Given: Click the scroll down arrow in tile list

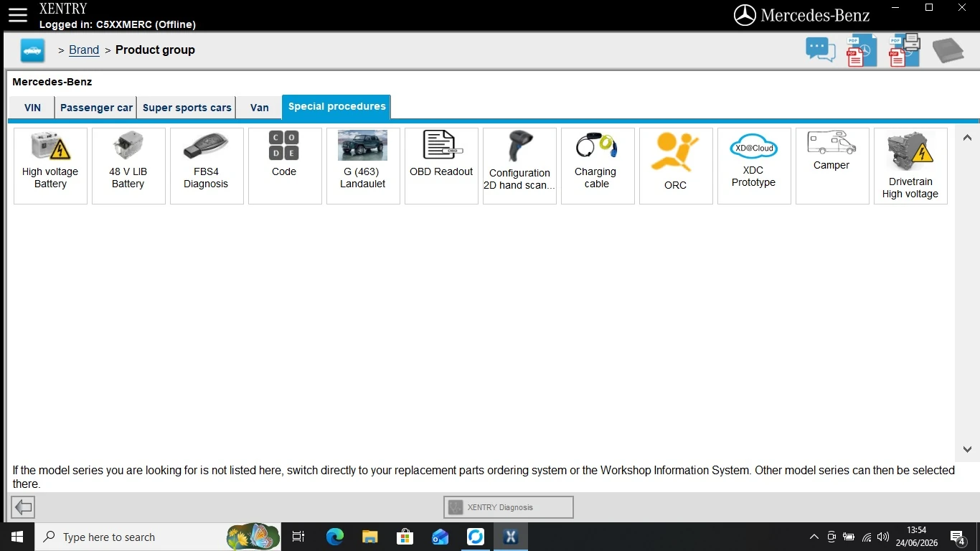Looking at the screenshot, I should click(x=967, y=450).
